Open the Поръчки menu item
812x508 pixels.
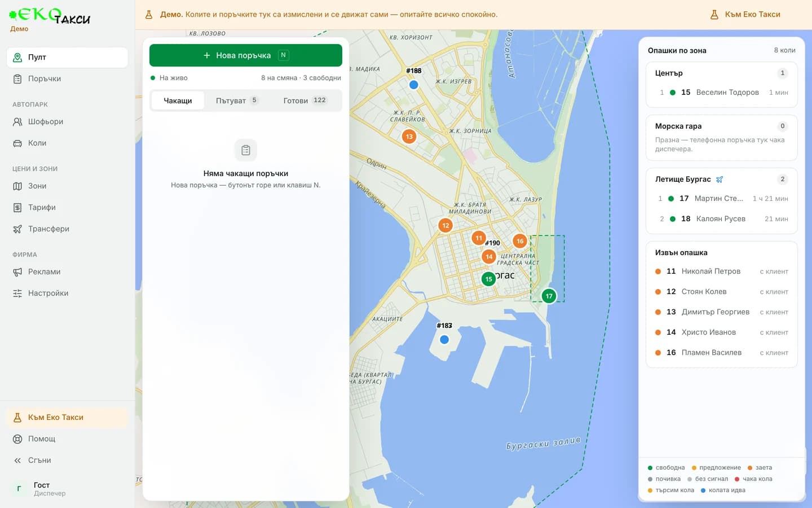coord(67,78)
